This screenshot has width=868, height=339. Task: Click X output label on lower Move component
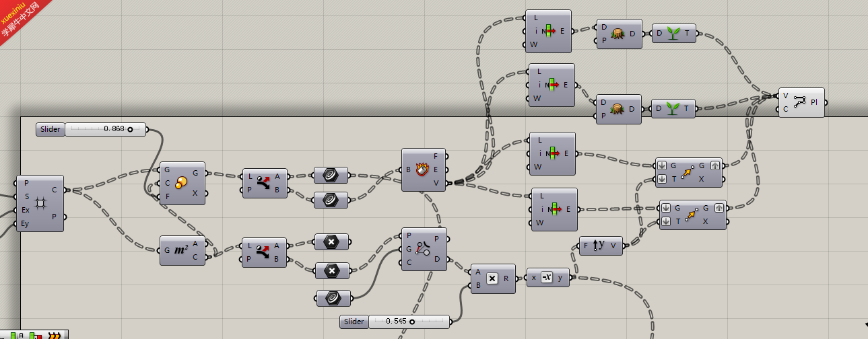point(706,221)
